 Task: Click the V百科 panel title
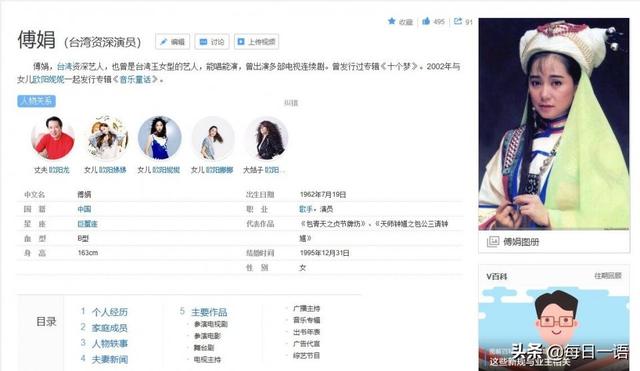[497, 276]
